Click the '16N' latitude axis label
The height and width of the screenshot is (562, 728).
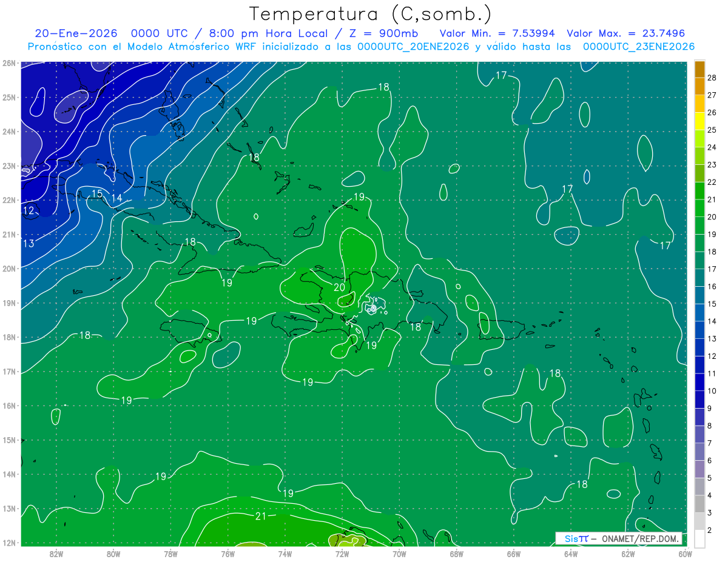pos(9,406)
